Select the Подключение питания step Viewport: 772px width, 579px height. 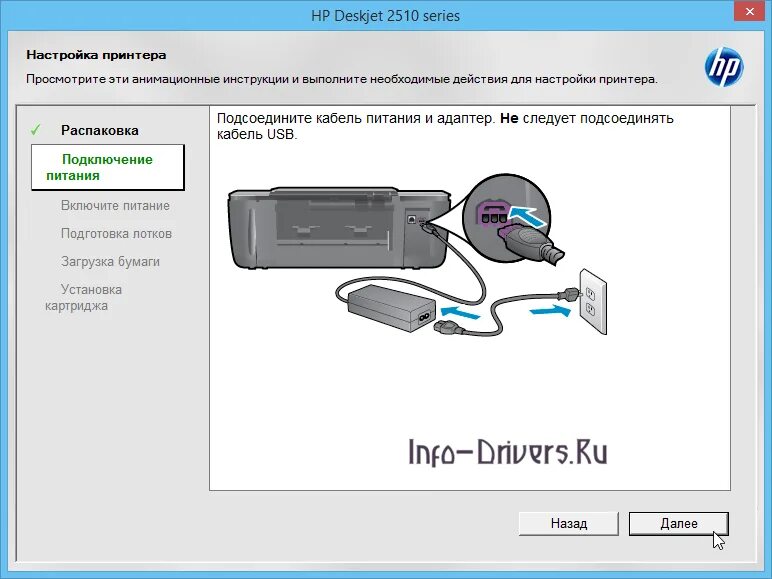(107, 167)
